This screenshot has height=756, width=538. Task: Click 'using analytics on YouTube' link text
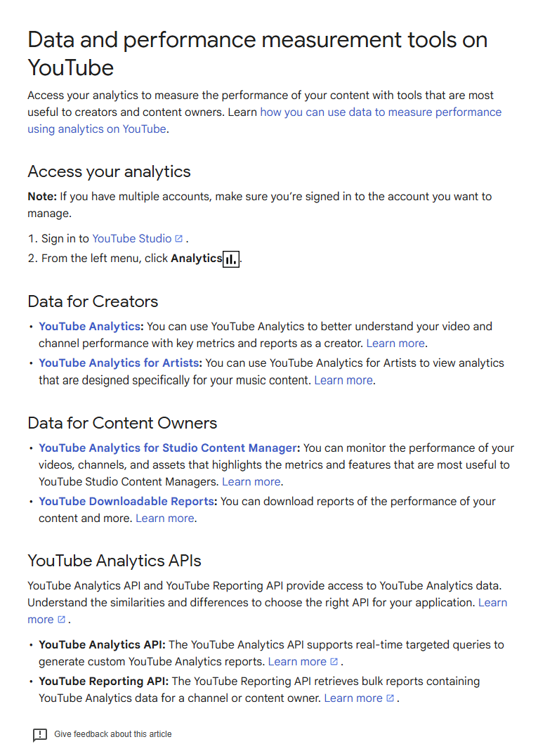97,129
